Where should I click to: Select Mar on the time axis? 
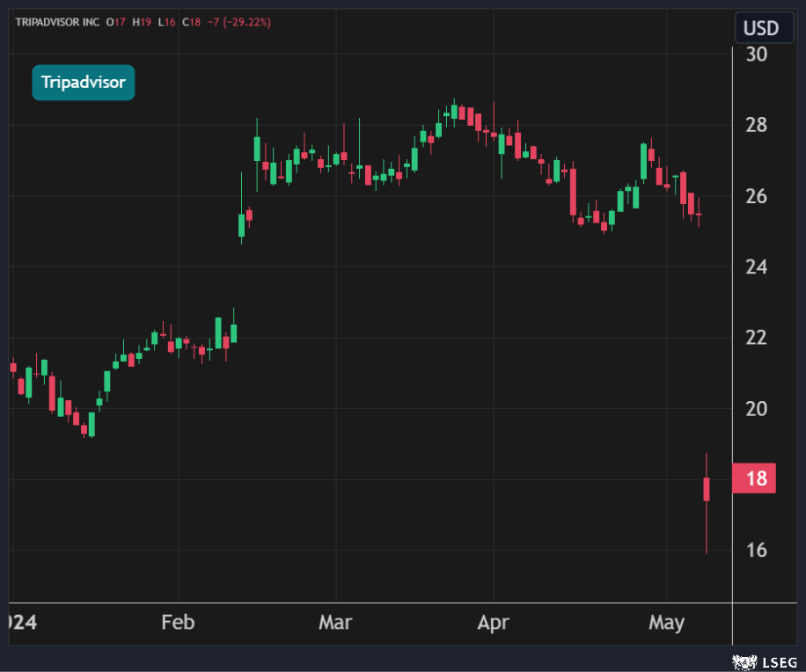335,623
